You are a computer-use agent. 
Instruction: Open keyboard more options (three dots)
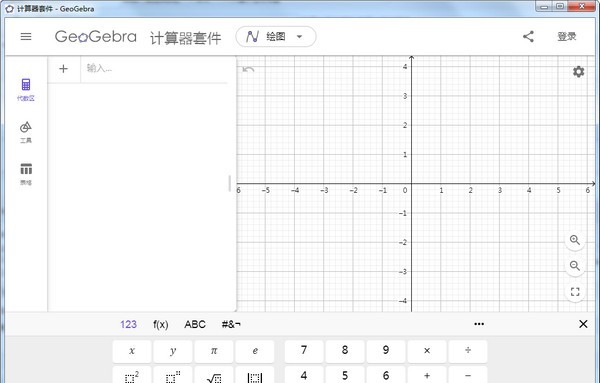(479, 324)
